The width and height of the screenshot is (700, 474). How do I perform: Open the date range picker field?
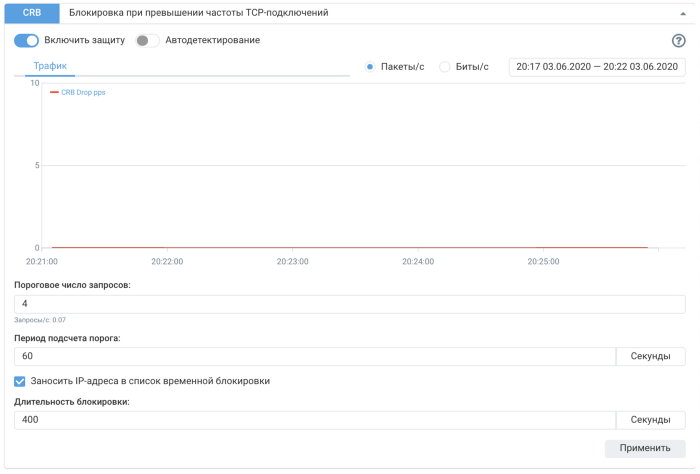[597, 67]
